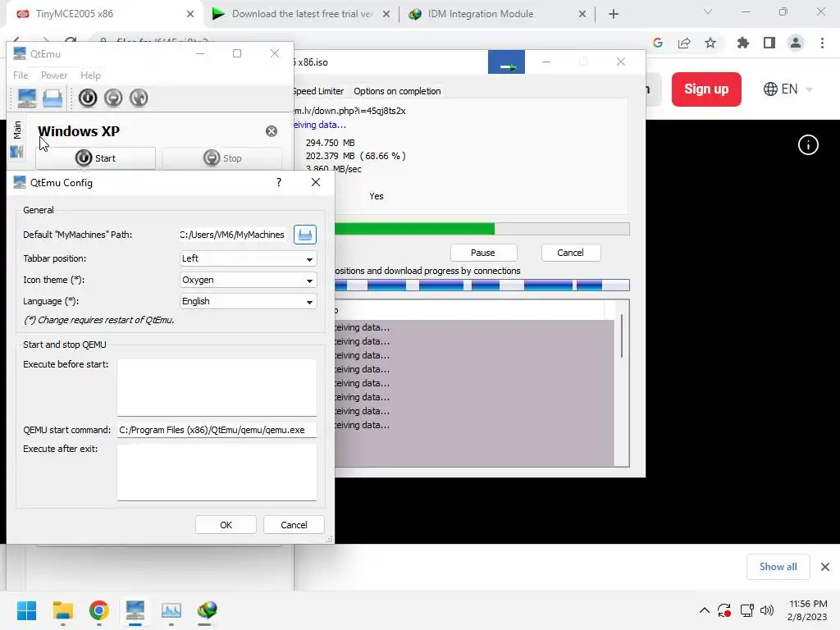The width and height of the screenshot is (840, 630).
Task: Close the QtEmu Config dialog
Action: pyautogui.click(x=316, y=182)
